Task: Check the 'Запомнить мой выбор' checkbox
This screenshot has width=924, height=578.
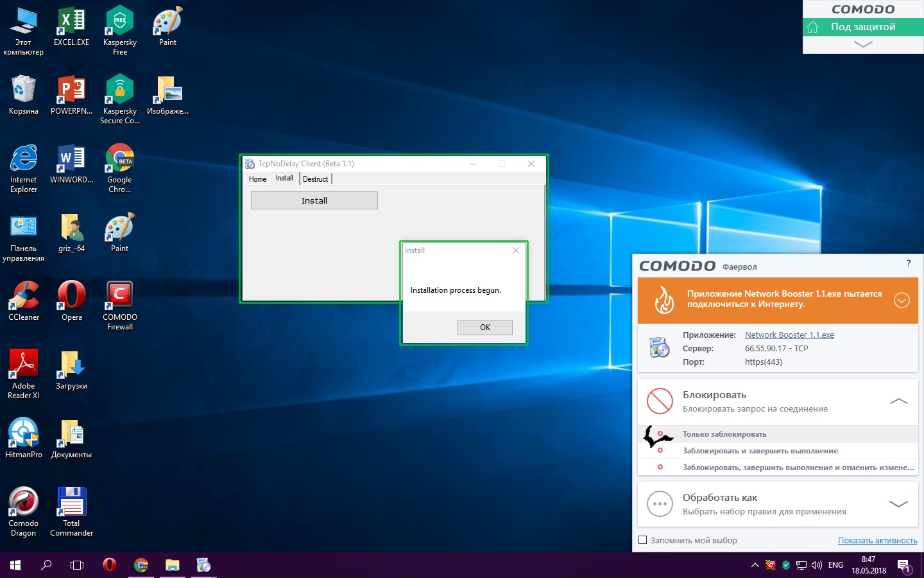Action: click(643, 540)
